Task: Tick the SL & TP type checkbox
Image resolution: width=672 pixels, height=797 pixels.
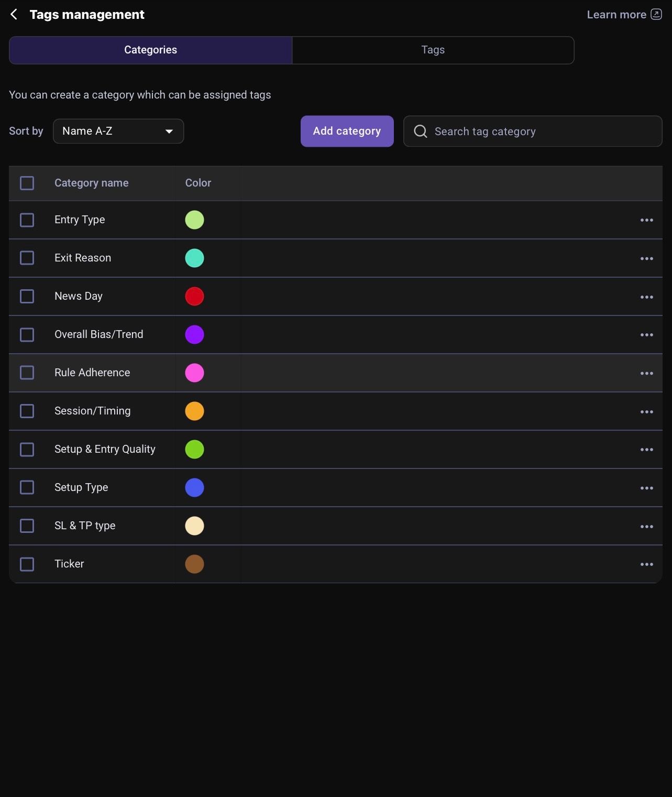Action: pos(27,526)
